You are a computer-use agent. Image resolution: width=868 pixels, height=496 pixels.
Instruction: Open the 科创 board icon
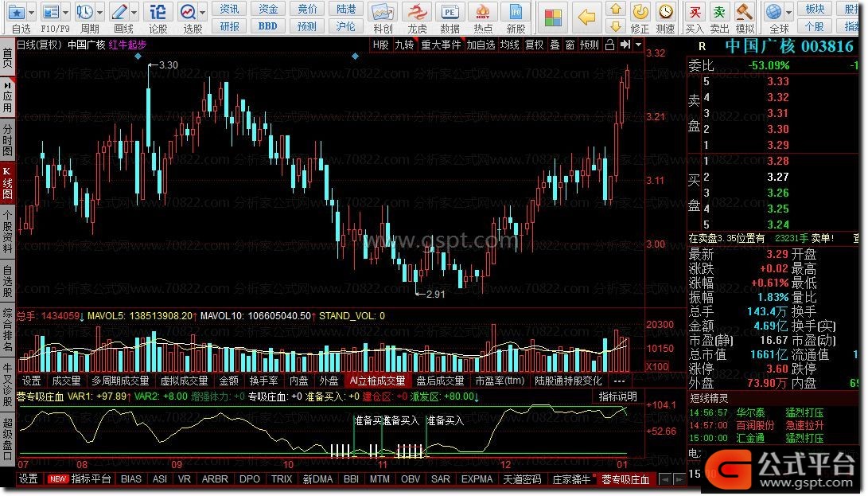383,12
